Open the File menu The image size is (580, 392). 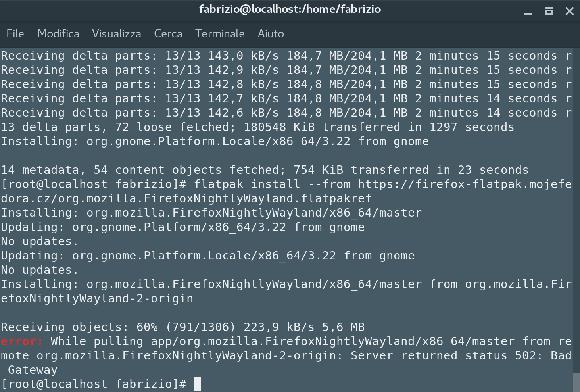click(x=15, y=34)
